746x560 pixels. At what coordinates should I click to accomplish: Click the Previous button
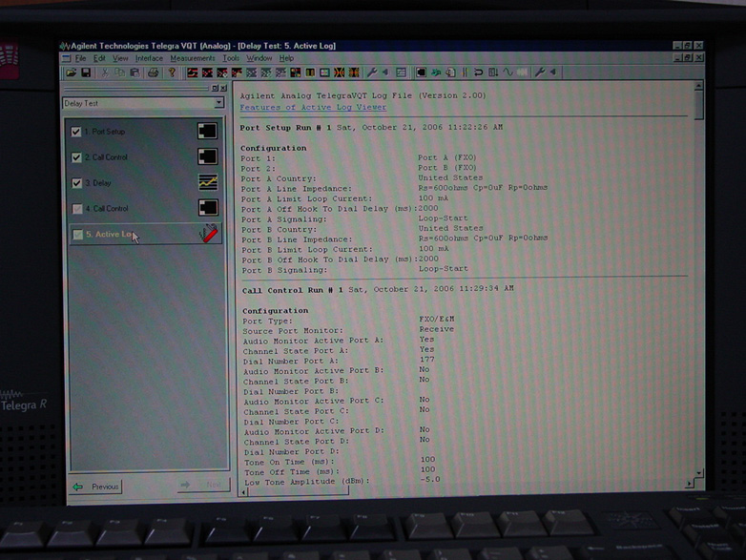click(96, 487)
